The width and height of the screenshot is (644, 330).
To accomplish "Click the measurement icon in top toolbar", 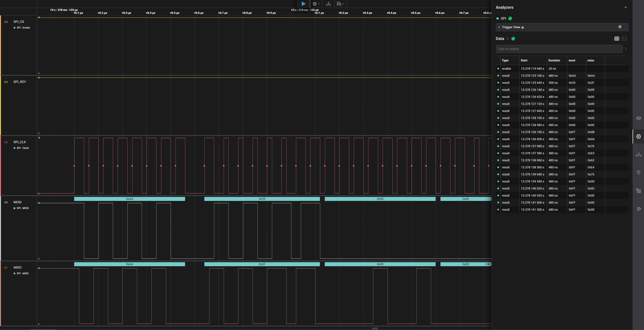I will (328, 4).
